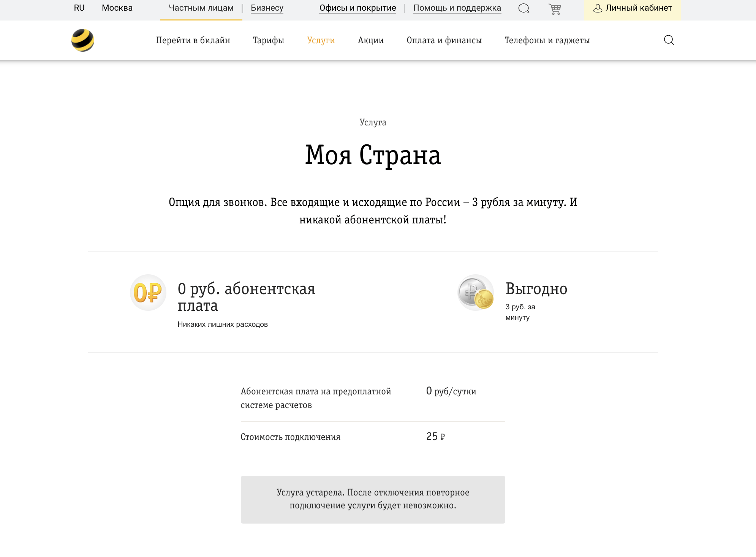
Task: Click the RU language indicator
Action: click(x=79, y=8)
